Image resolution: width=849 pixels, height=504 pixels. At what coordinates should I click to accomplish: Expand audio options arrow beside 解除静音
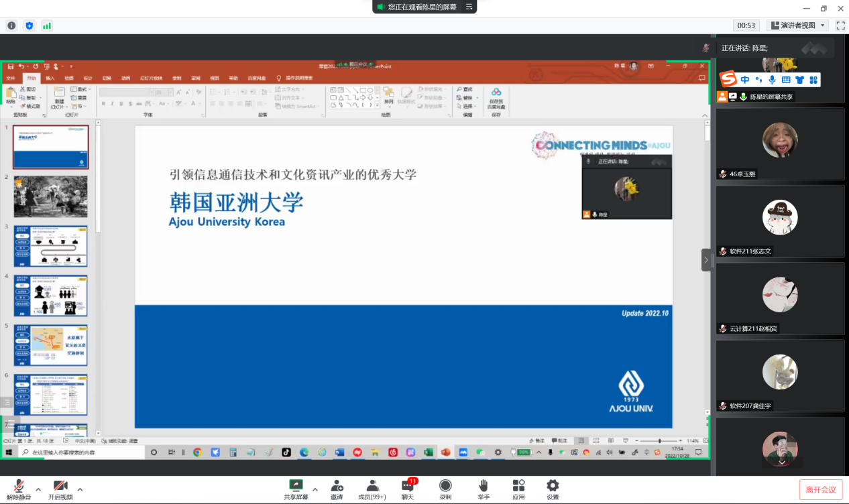click(x=38, y=489)
